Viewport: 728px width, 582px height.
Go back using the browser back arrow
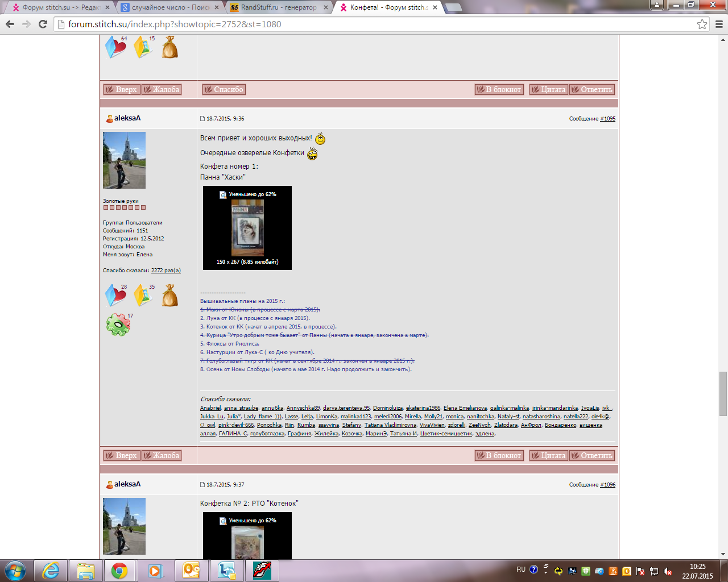(10, 24)
